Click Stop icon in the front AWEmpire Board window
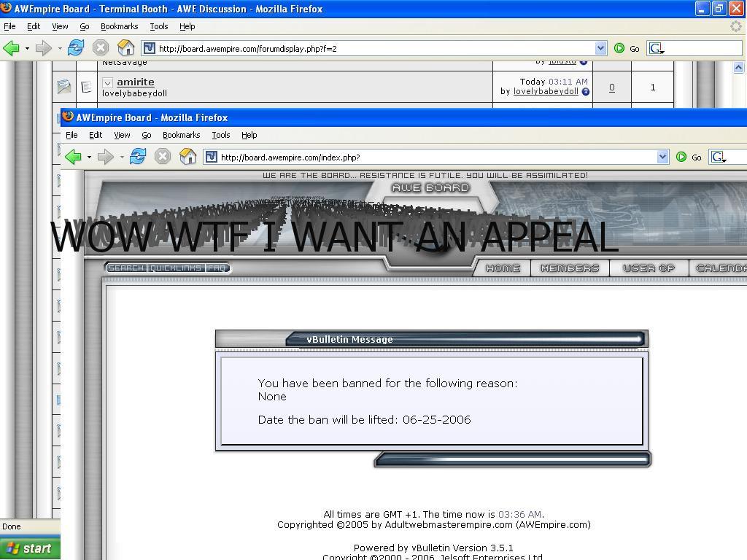Screen dimensions: 747x560 163,157
